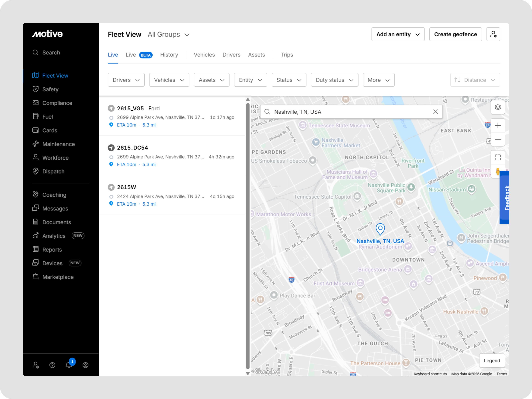Zoom out on the map

click(498, 139)
